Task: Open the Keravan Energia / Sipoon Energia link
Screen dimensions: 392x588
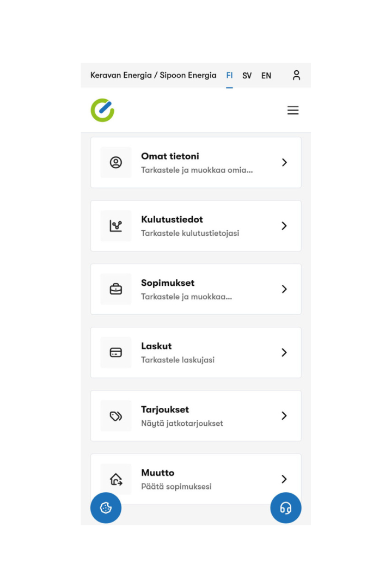Action: pyautogui.click(x=152, y=75)
